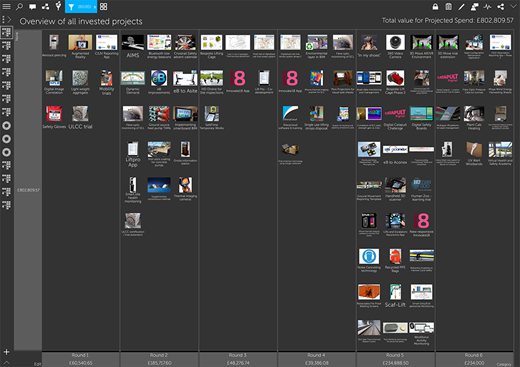Open the Crossrail Safety advent calendar item
520x367 pixels.
185,46
